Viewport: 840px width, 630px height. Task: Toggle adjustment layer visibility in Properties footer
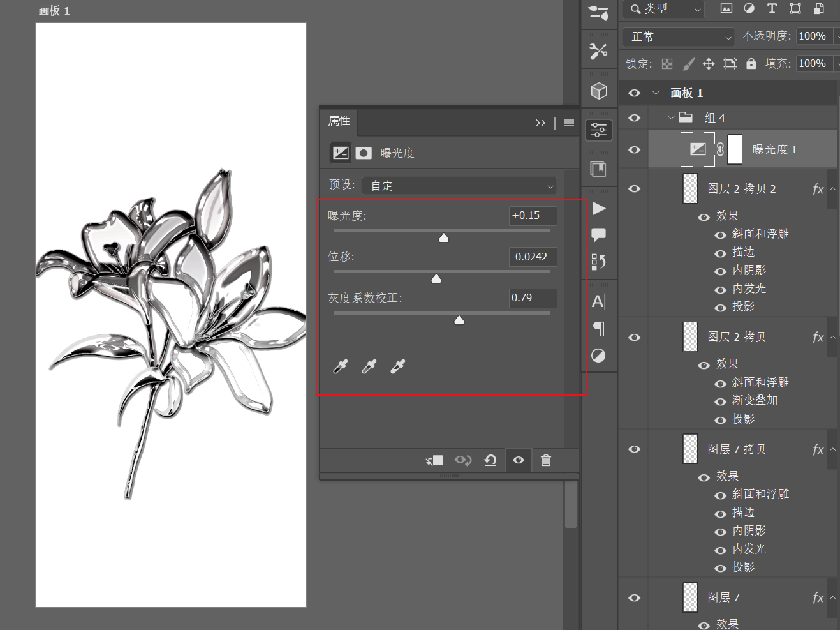519,460
